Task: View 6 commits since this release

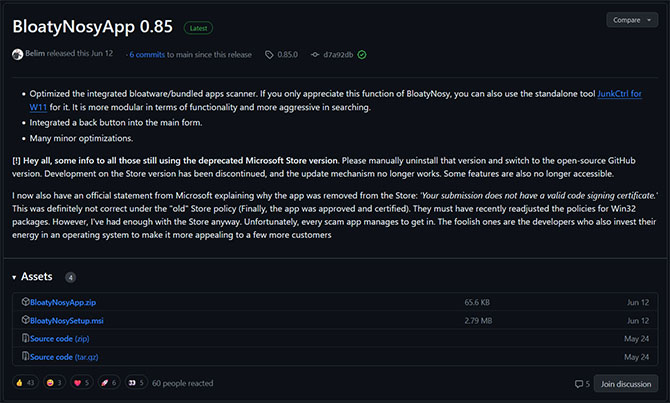Action: pyautogui.click(x=147, y=55)
